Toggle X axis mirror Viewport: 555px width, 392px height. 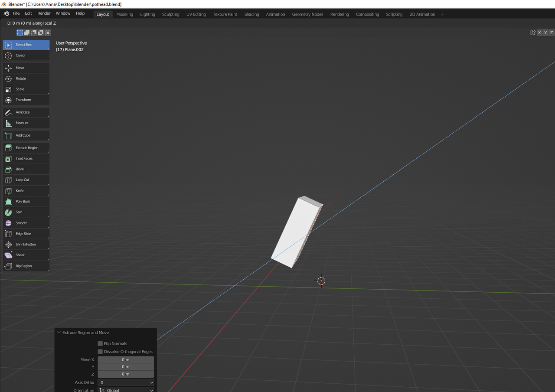540,33
